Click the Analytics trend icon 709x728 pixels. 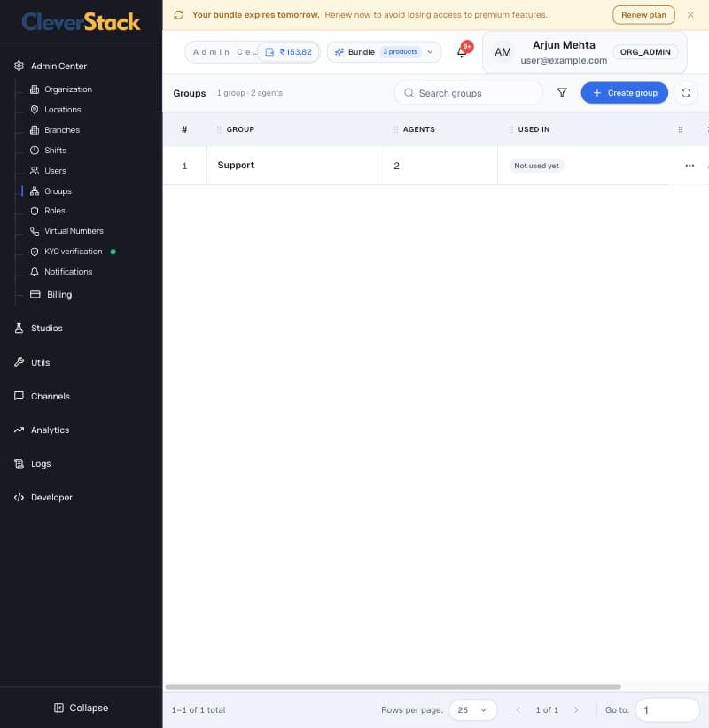click(x=19, y=430)
